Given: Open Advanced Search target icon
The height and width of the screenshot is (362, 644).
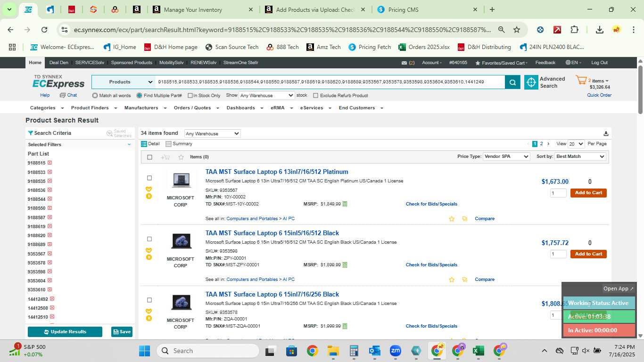Looking at the screenshot, I should coord(531,82).
